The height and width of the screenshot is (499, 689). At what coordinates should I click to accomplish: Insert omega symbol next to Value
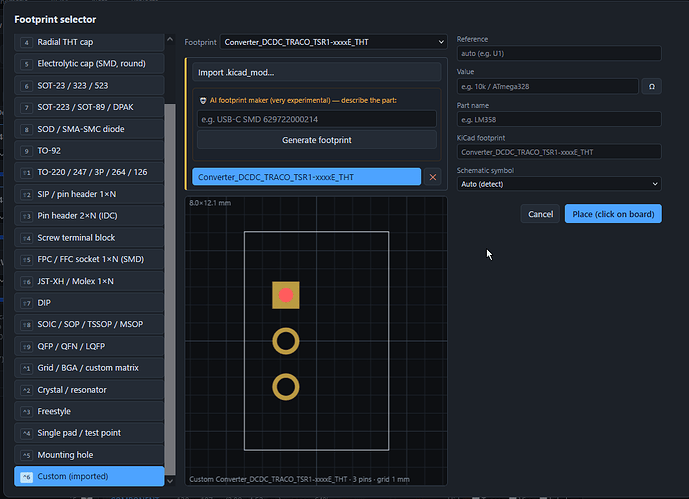(x=652, y=87)
